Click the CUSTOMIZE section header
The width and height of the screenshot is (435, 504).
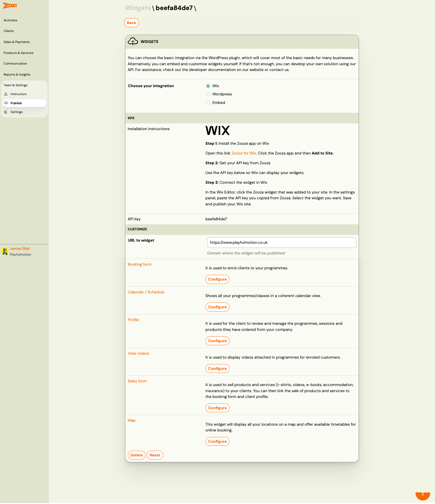(x=242, y=229)
